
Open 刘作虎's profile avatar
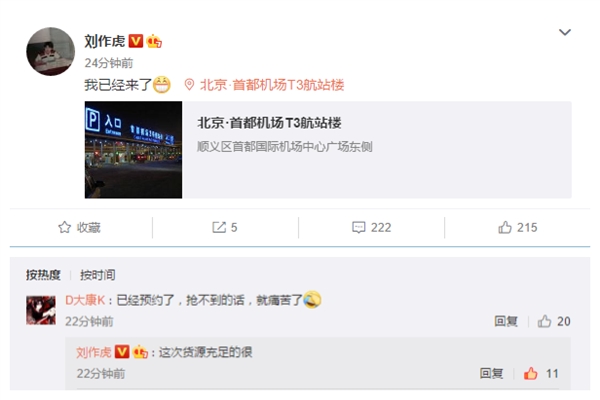51,51
